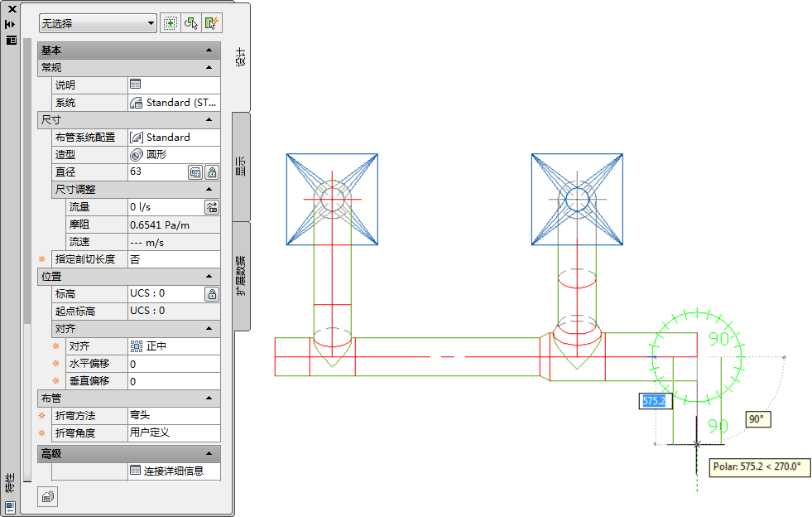This screenshot has height=517, width=812.
Task: Click the 系统 Standard value field
Action: tap(174, 103)
